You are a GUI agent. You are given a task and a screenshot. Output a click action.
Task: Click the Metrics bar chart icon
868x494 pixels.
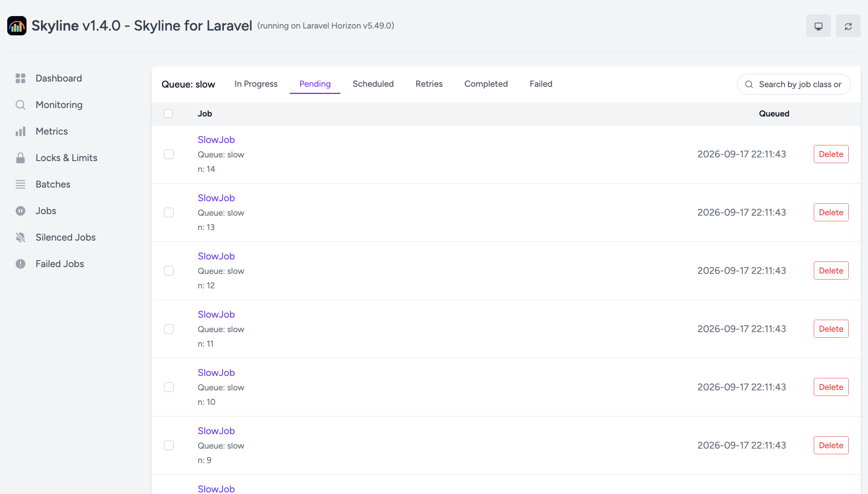tap(20, 131)
